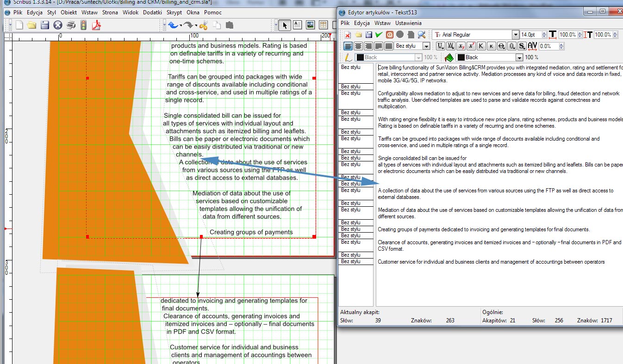Toggle Superscript formatting
This screenshot has width=623, height=364.
coord(471,46)
